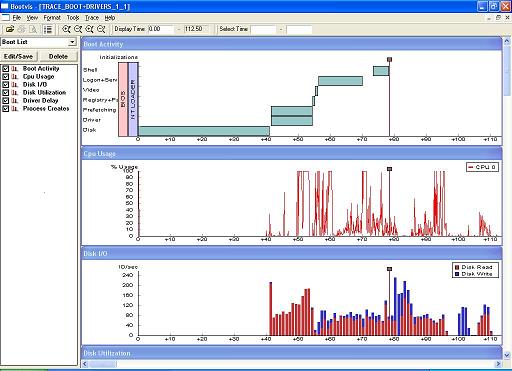This screenshot has height=371, width=512.
Task: Click the Logon+Serv initialization bar
Action: (x=340, y=81)
